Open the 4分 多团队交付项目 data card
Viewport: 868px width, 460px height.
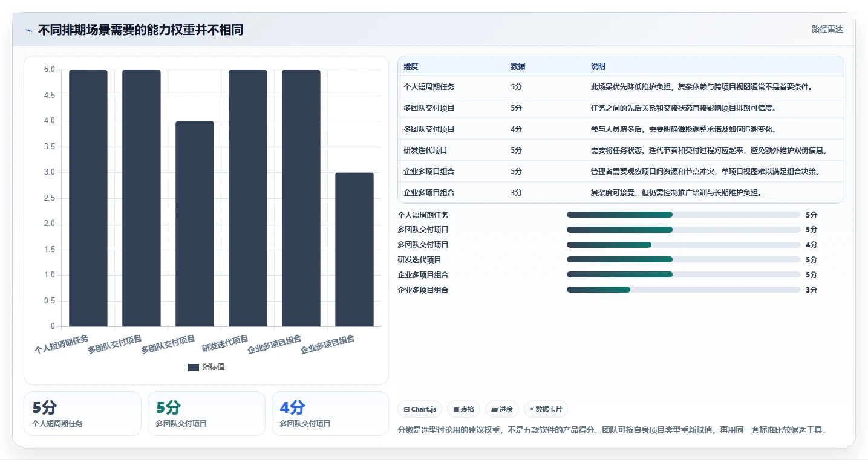coord(330,413)
